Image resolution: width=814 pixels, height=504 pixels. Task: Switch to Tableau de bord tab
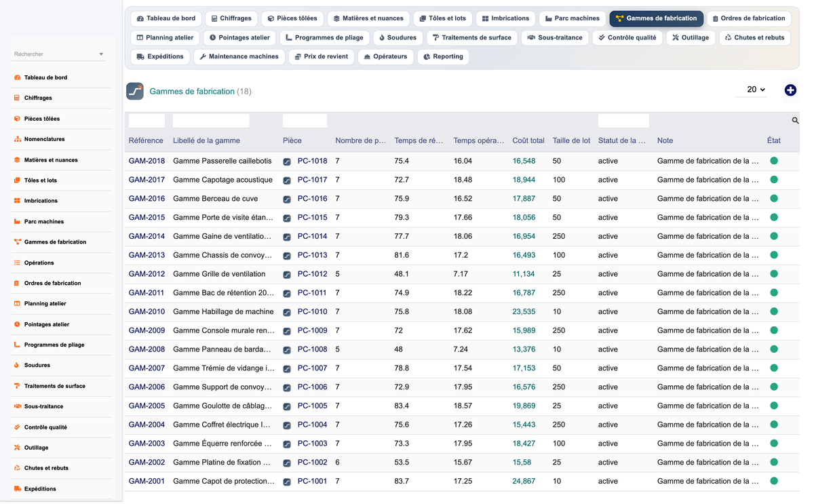point(166,18)
